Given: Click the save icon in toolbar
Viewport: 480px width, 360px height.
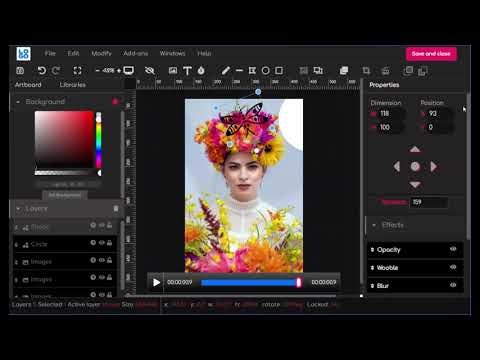Looking at the screenshot, I should coord(20,70).
